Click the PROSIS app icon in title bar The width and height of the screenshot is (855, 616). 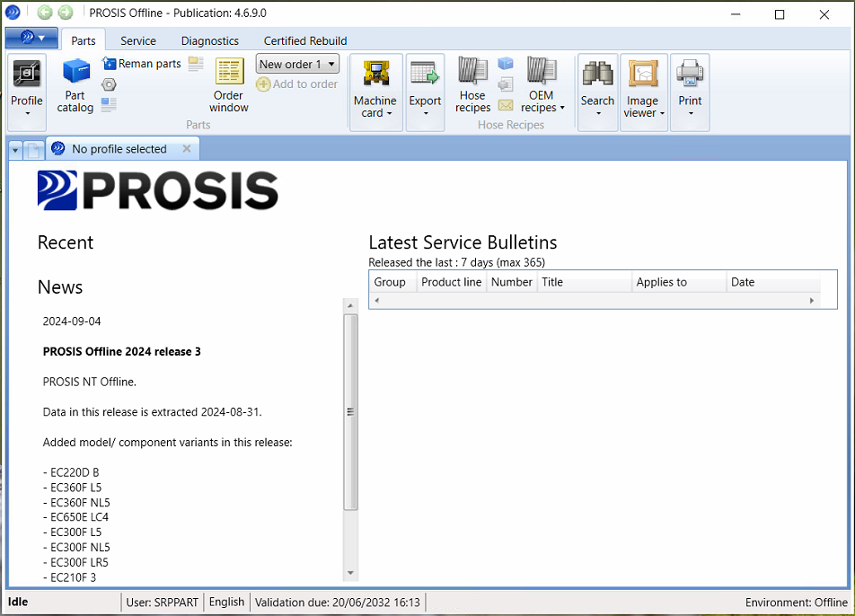coord(13,12)
